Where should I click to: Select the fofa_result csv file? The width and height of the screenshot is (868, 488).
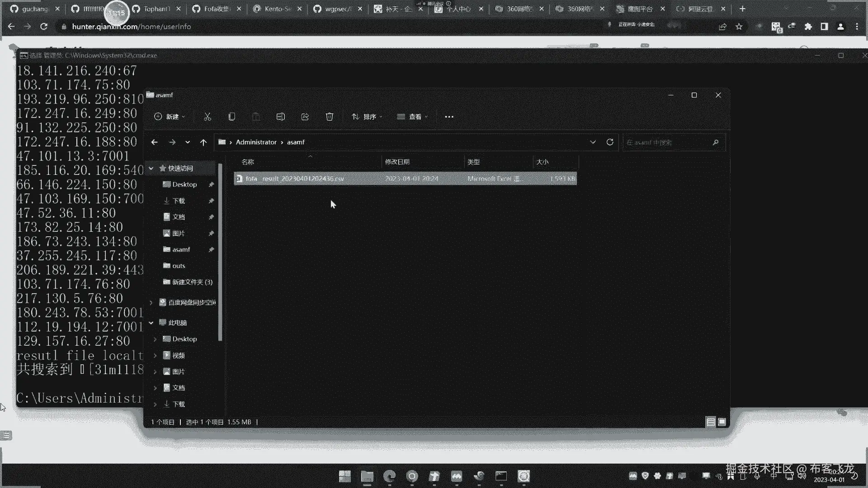pyautogui.click(x=294, y=178)
